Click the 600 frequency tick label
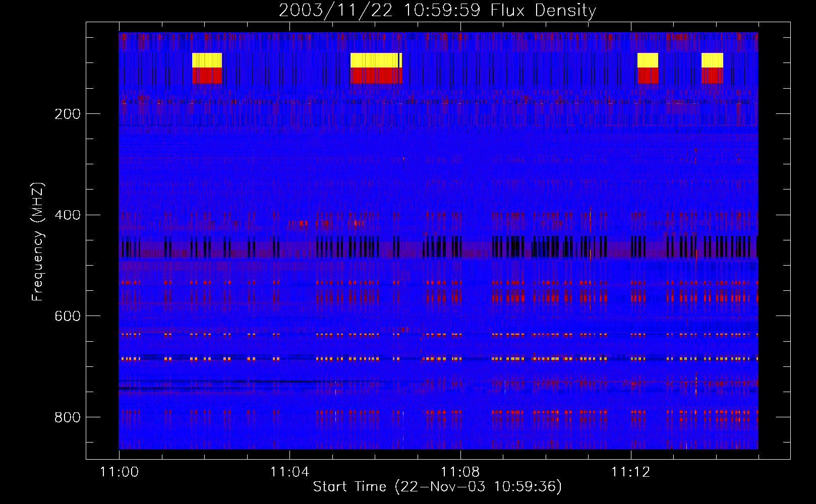The width and height of the screenshot is (816, 504). pos(68,316)
